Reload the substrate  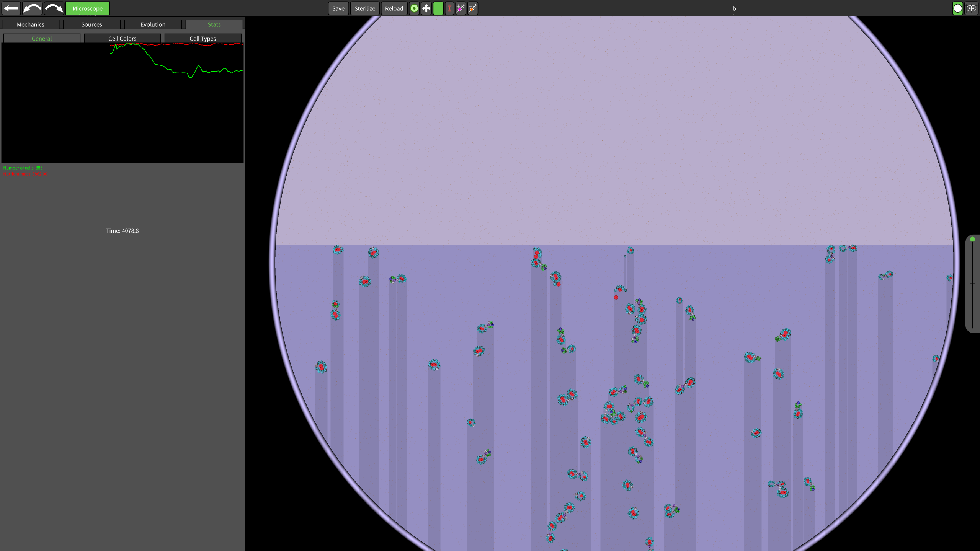pos(394,8)
